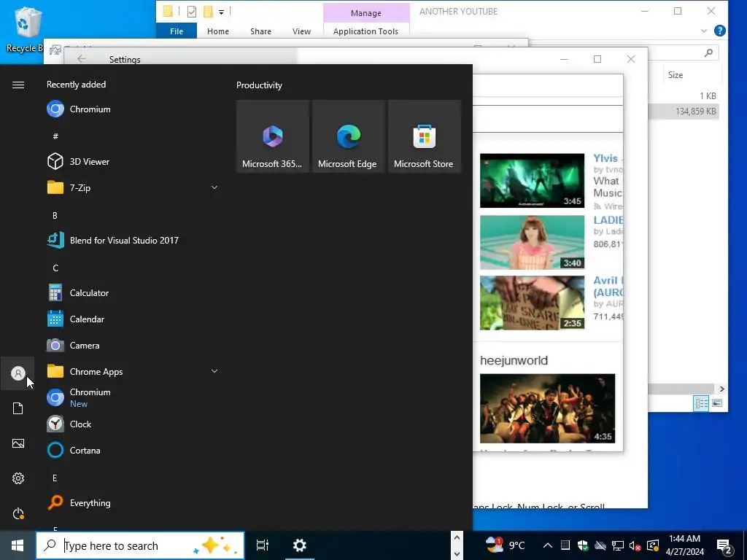Open Pictures from Start sidebar

point(18,443)
